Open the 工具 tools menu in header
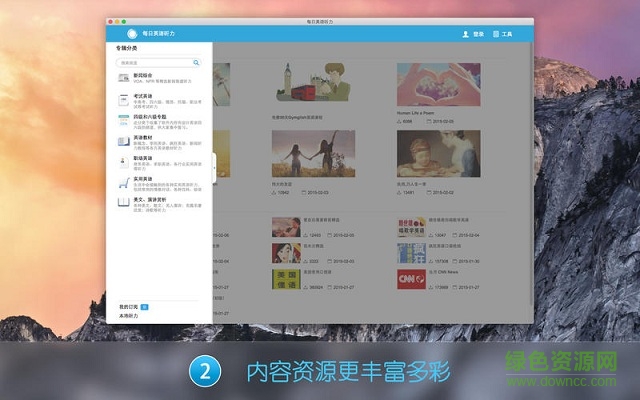The image size is (640, 400). (502, 34)
